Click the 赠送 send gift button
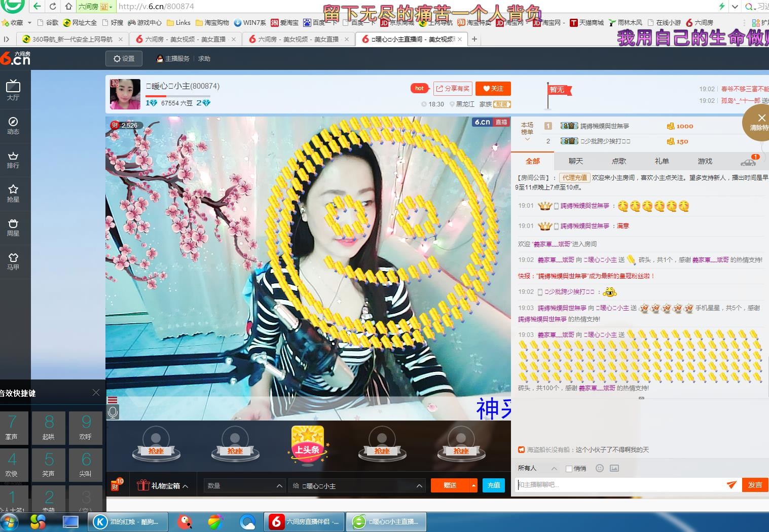769x532 pixels. (450, 485)
